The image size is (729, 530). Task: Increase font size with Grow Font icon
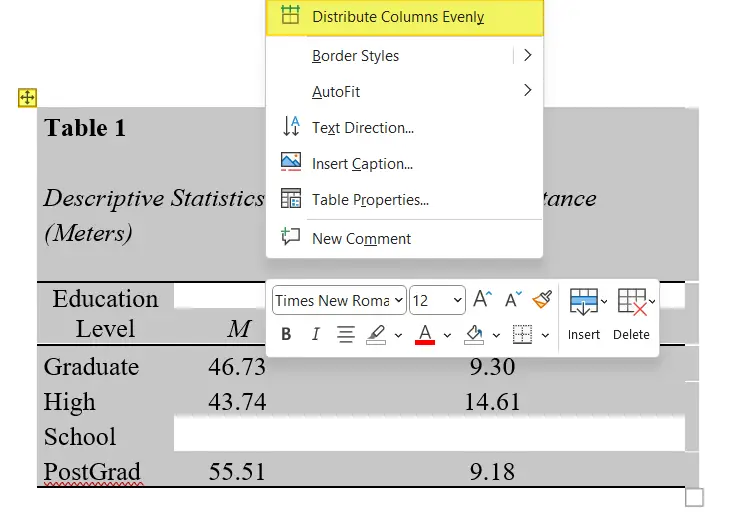point(482,299)
